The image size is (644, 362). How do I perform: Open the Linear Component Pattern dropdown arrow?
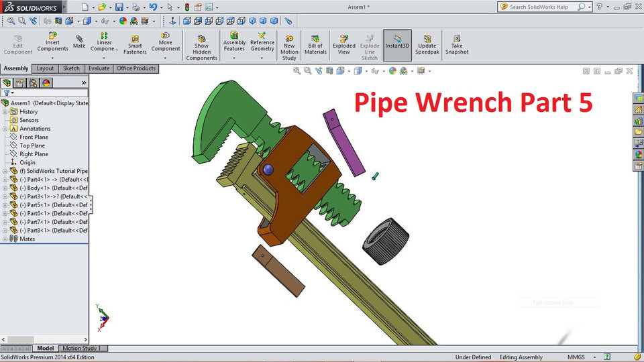pyautogui.click(x=105, y=58)
